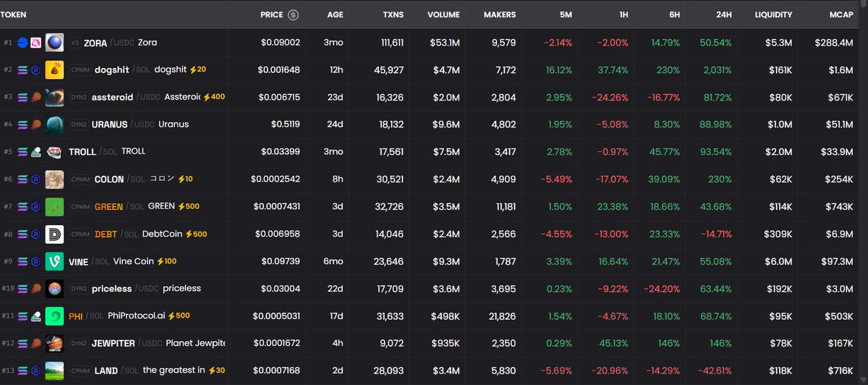Image resolution: width=868 pixels, height=385 pixels.
Task: Sort by the VOLUME column header
Action: [x=443, y=14]
